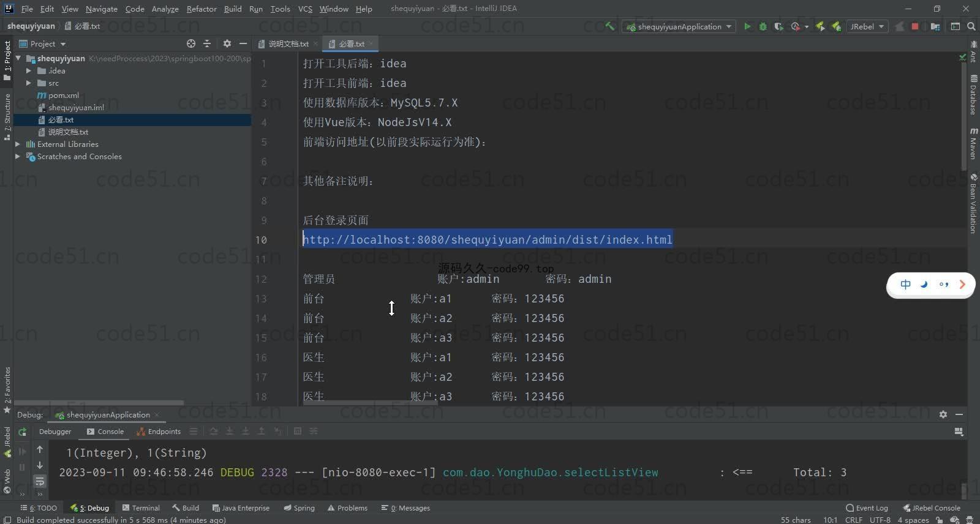The width and height of the screenshot is (980, 524).
Task: Start debugging with the green bug icon
Action: click(763, 26)
